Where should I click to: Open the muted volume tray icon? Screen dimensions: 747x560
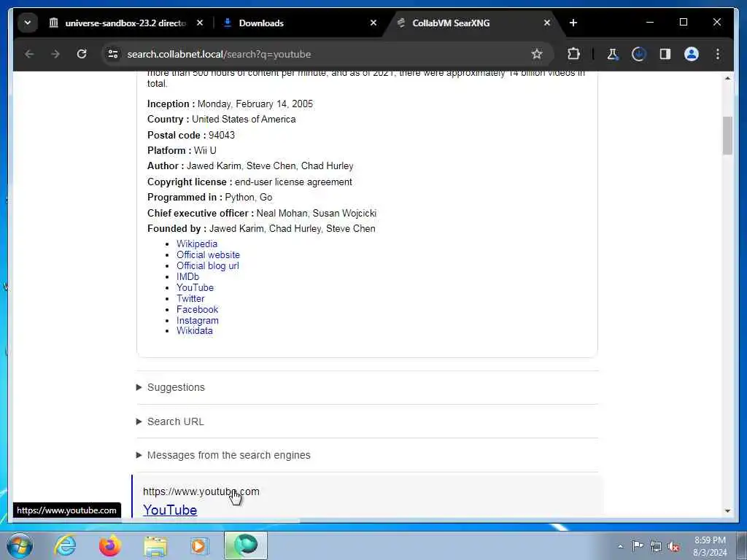point(673,546)
